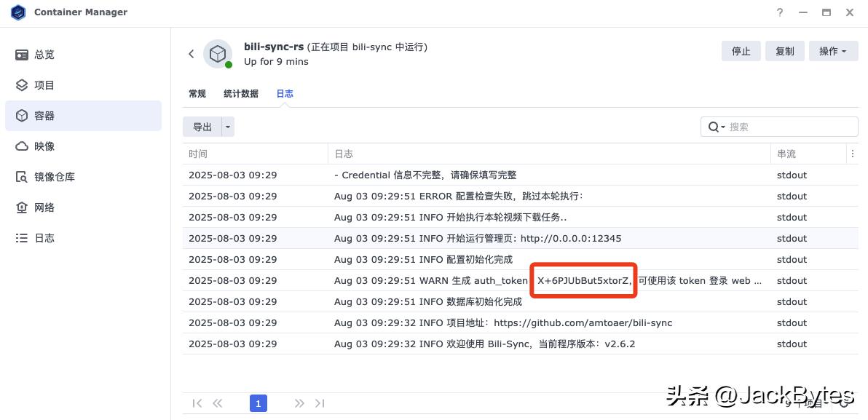Click the Container Manager app logo icon
Screen dimensions: 868x420
[x=18, y=12]
